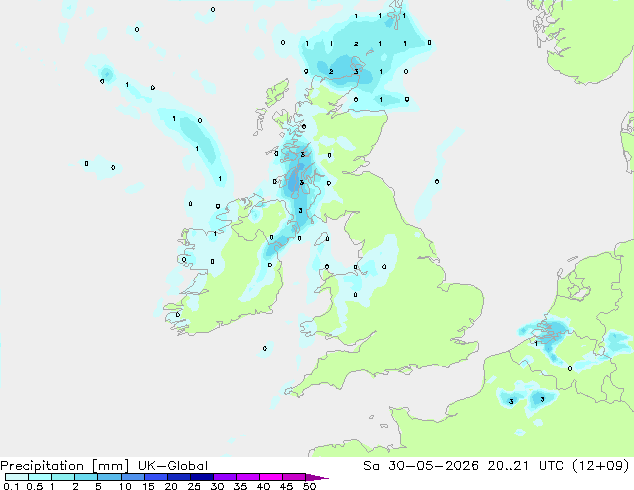Viewport: 634px width, 490px height.
Task: Click the 2–5 mm legend swatch
Action: coord(86,477)
